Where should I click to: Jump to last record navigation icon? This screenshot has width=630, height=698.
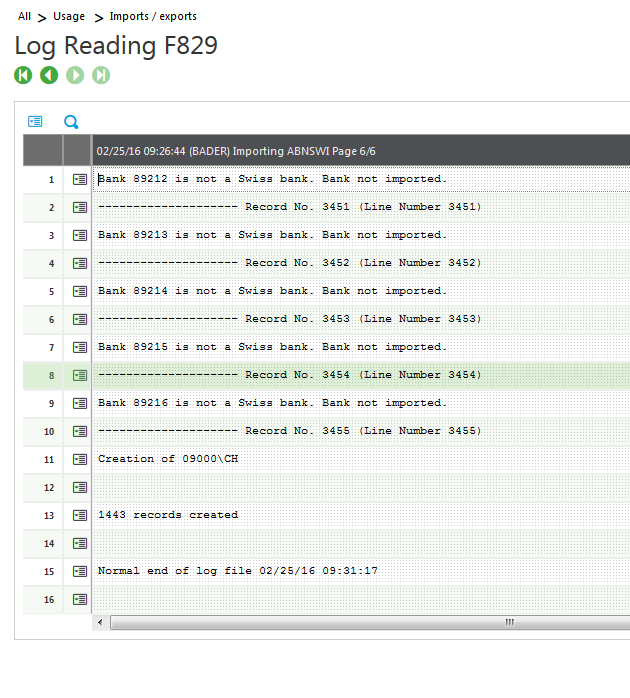(101, 75)
